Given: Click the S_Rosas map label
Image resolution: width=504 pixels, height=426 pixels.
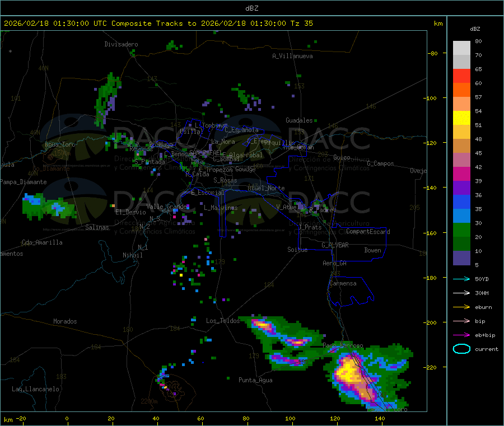Looking at the screenshot, I should click(225, 181).
